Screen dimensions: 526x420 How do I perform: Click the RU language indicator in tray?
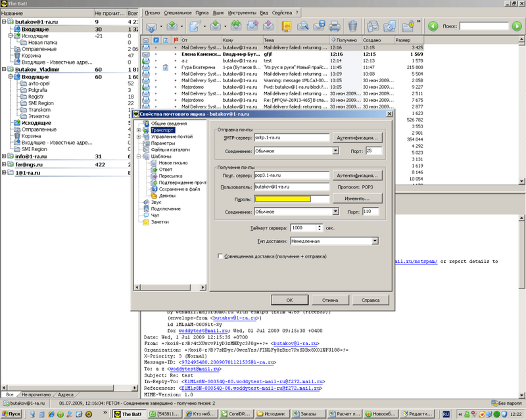coord(446,414)
